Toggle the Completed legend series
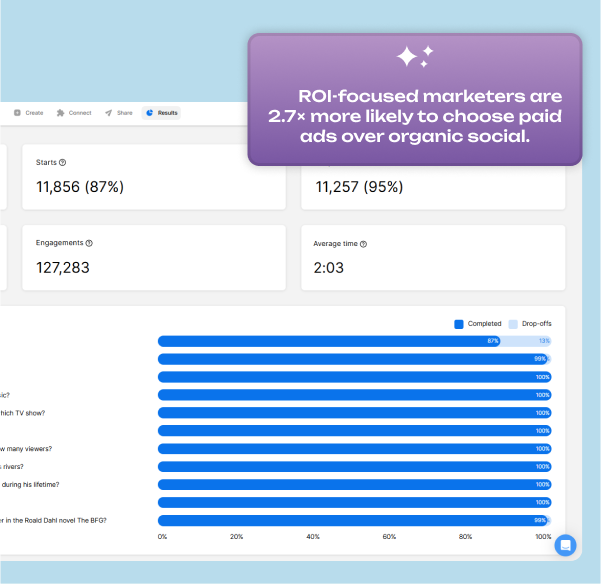 (478, 324)
